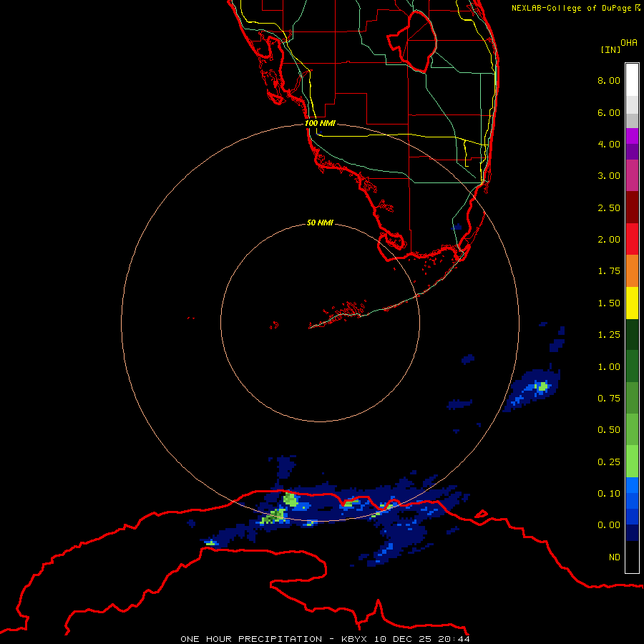Click the 100 NMI range ring label
Screen dimensions: 644x644
(320, 123)
